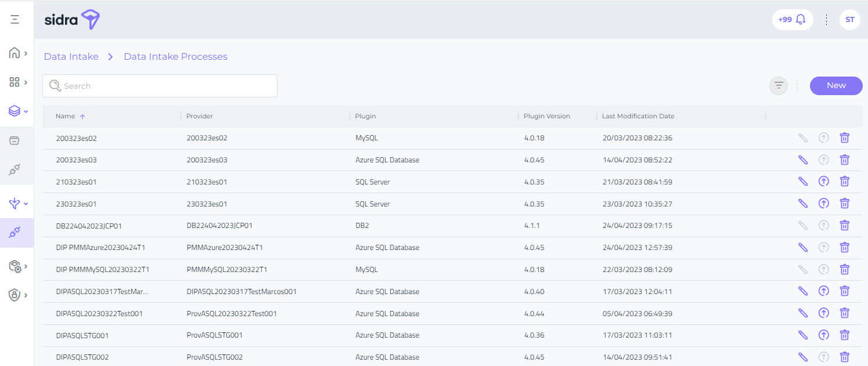Expand the grid dashboard sidebar section
The width and height of the screenshot is (868, 366).
tap(17, 82)
